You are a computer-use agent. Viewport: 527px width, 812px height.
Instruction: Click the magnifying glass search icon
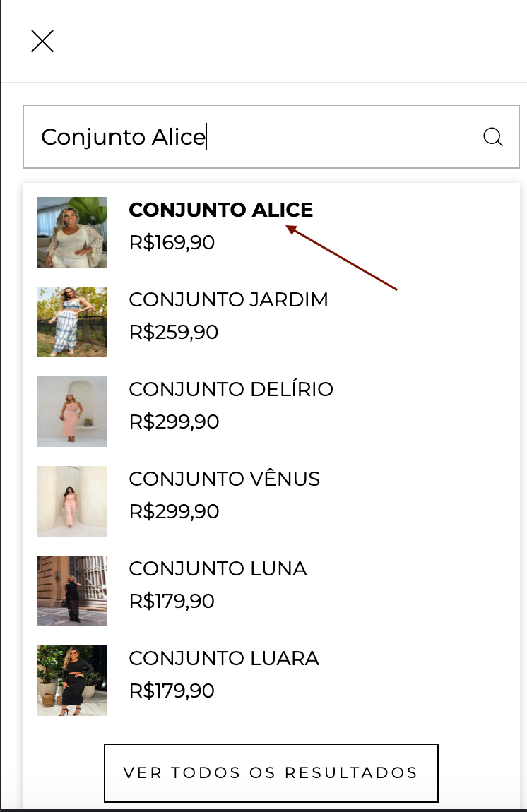coord(492,137)
